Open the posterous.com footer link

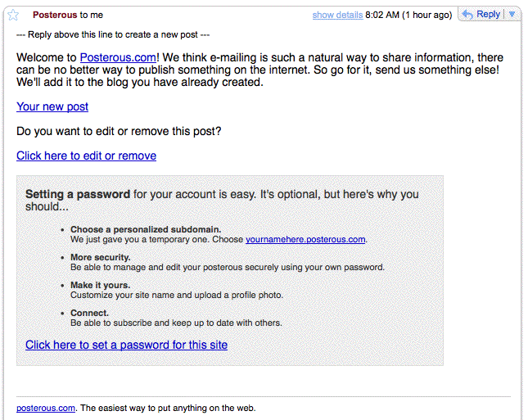tap(46, 407)
